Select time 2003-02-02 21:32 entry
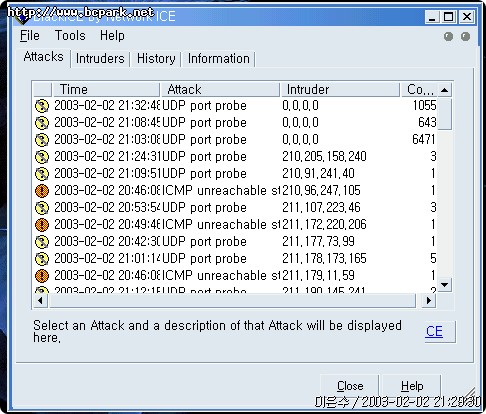Image resolution: width=486 pixels, height=414 pixels. click(x=107, y=106)
